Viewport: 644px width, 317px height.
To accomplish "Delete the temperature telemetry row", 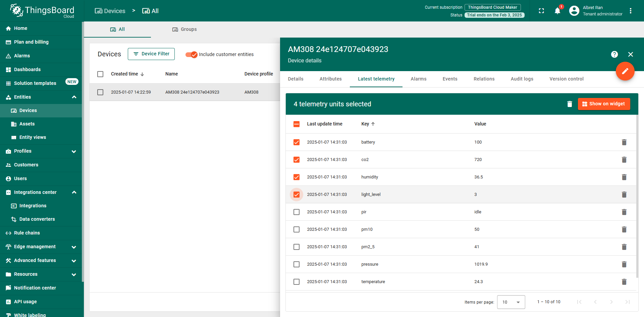I will point(624,282).
